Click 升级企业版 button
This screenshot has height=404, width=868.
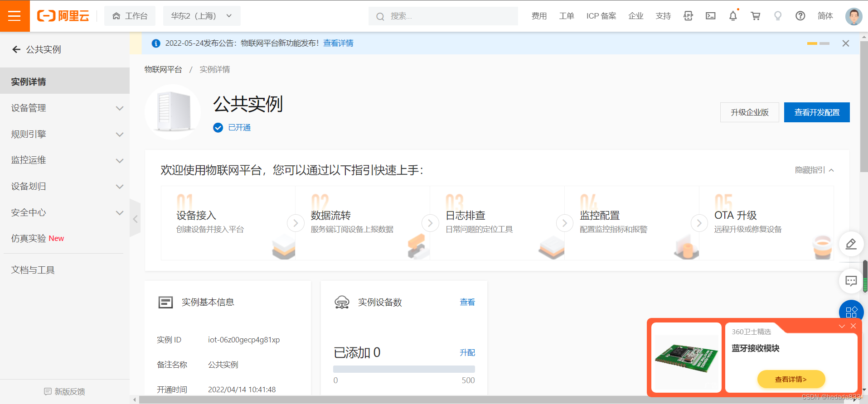[x=750, y=112]
